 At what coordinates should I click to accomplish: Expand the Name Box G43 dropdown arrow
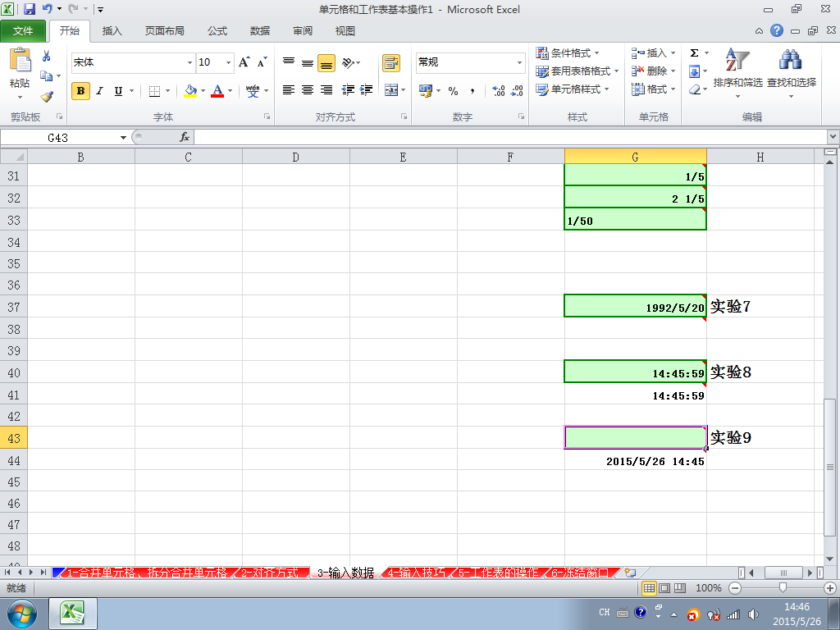(123, 138)
